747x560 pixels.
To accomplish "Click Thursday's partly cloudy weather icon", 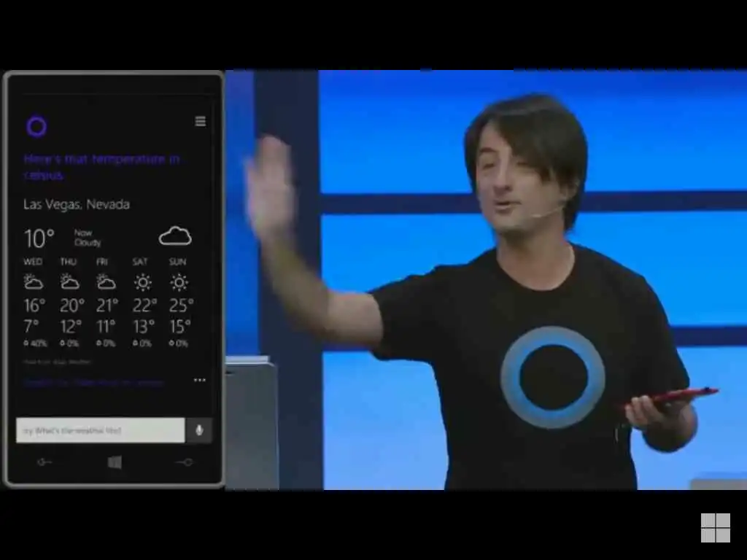I will point(69,282).
